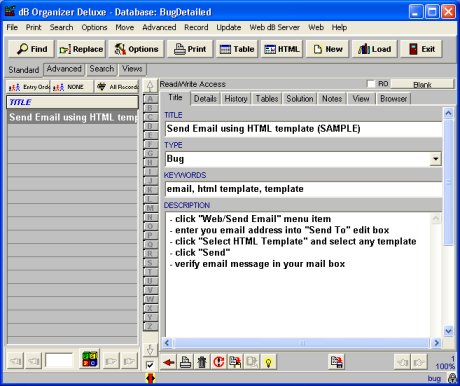460x386 pixels.
Task: Click the down arrow below letter index
Action: coord(150,350)
